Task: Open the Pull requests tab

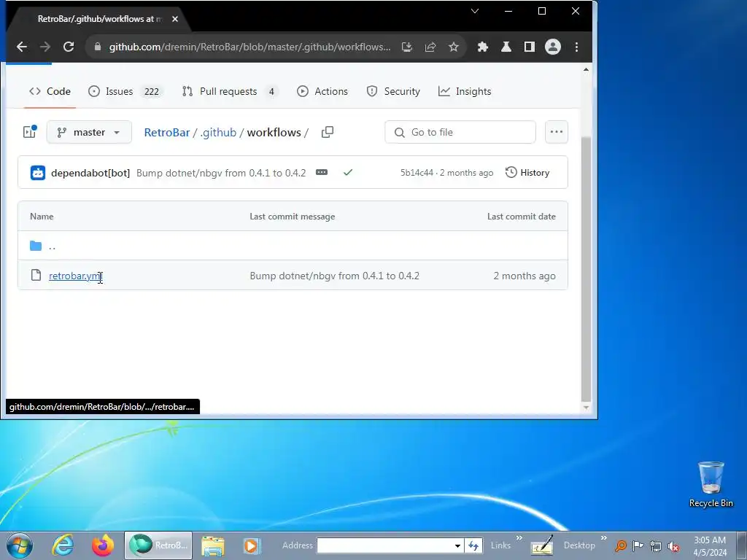Action: coord(231,91)
